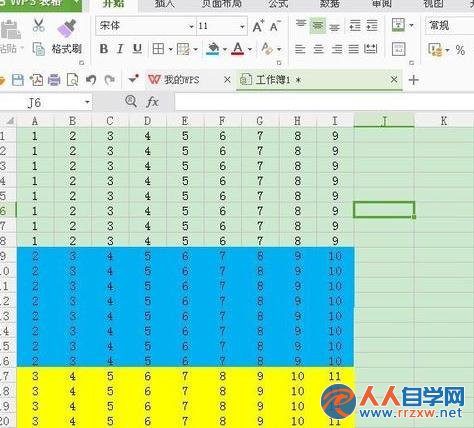The height and width of the screenshot is (428, 474).
Task: Click the Cut scissors icon
Action: click(39, 25)
